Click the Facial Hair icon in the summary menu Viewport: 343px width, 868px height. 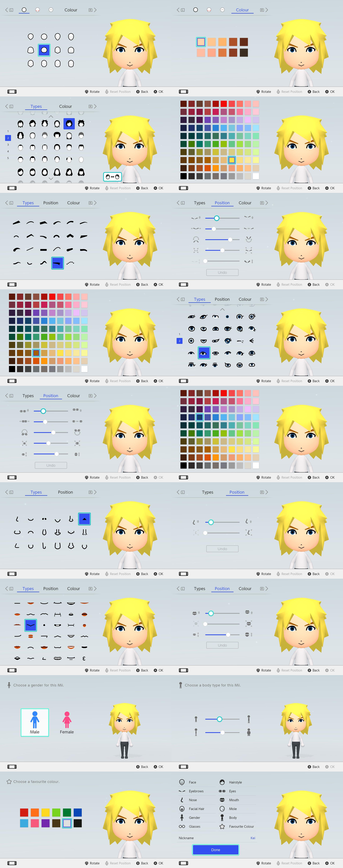pyautogui.click(x=182, y=809)
